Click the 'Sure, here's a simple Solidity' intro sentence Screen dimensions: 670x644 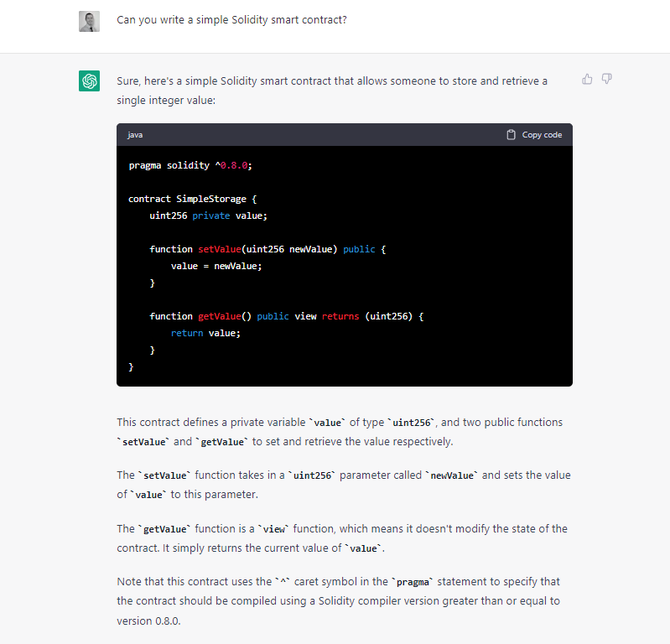(x=332, y=91)
